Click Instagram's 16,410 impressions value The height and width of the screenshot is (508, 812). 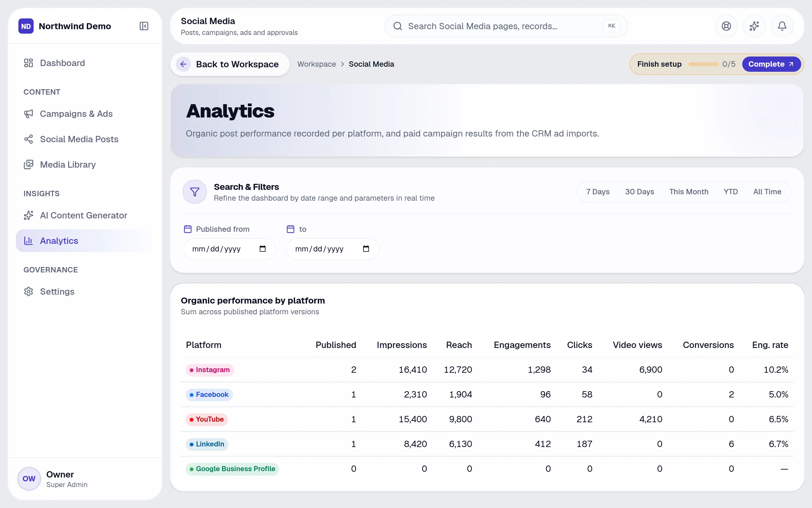click(x=413, y=370)
